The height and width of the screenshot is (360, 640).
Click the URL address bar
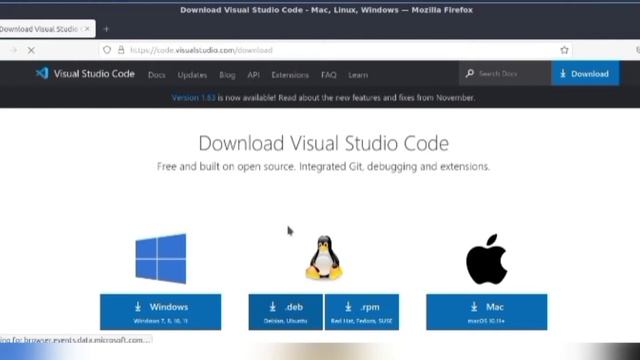tap(335, 50)
